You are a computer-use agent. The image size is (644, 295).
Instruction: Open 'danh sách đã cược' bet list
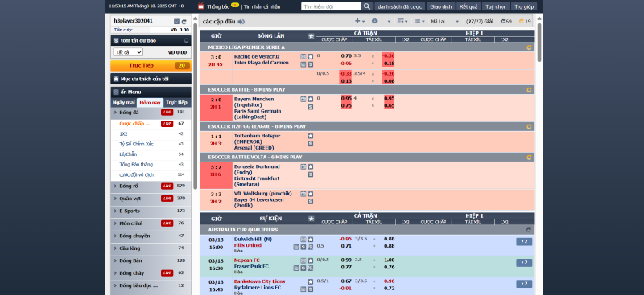(x=399, y=6)
